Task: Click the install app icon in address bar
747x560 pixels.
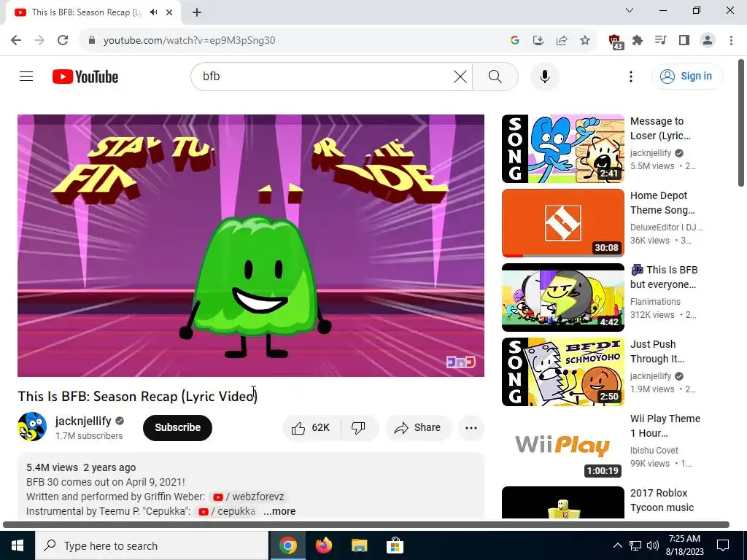Action: tap(538, 40)
